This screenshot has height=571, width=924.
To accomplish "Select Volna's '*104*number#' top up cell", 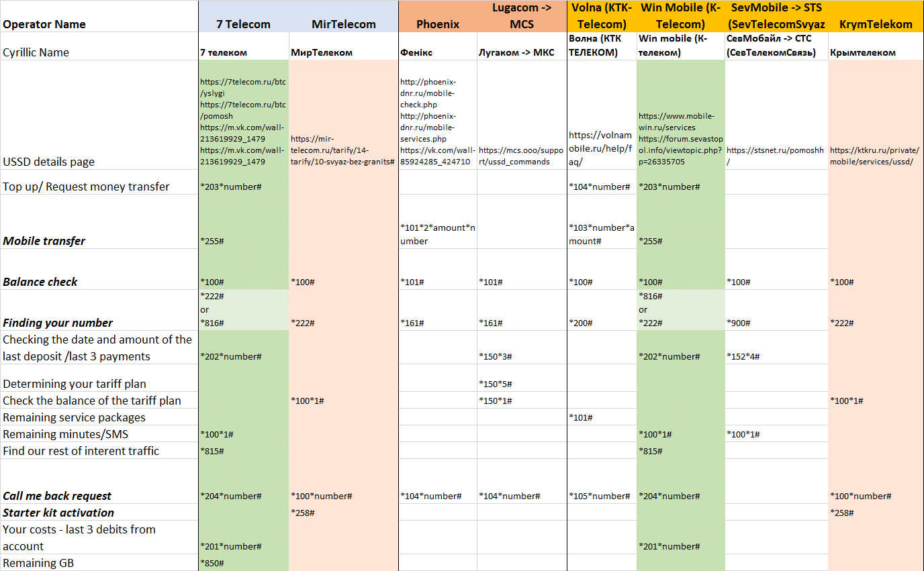I will click(x=602, y=183).
